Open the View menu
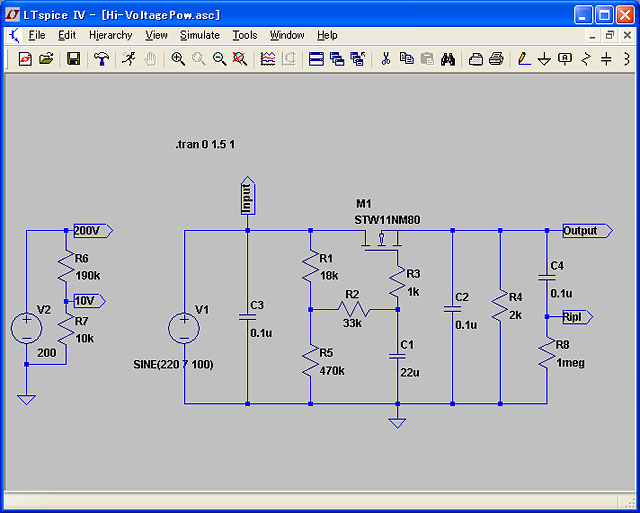The image size is (640, 513). coord(156,36)
